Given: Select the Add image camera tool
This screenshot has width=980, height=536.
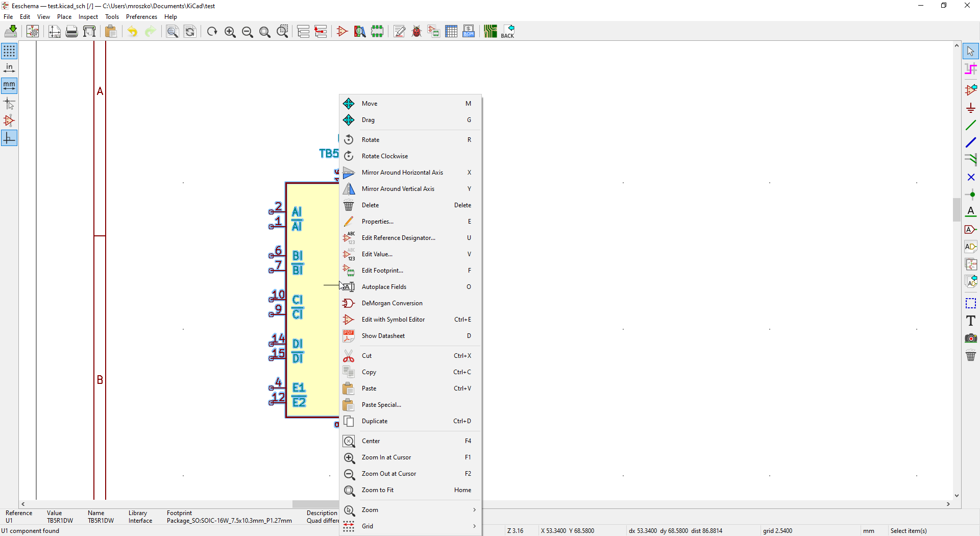Looking at the screenshot, I should [971, 338].
